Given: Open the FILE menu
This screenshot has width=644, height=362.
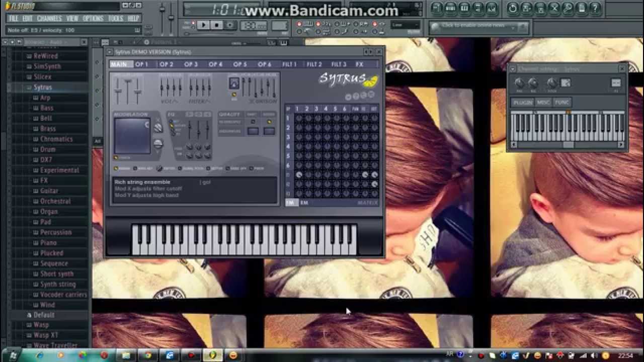Looking at the screenshot, I should coord(14,19).
